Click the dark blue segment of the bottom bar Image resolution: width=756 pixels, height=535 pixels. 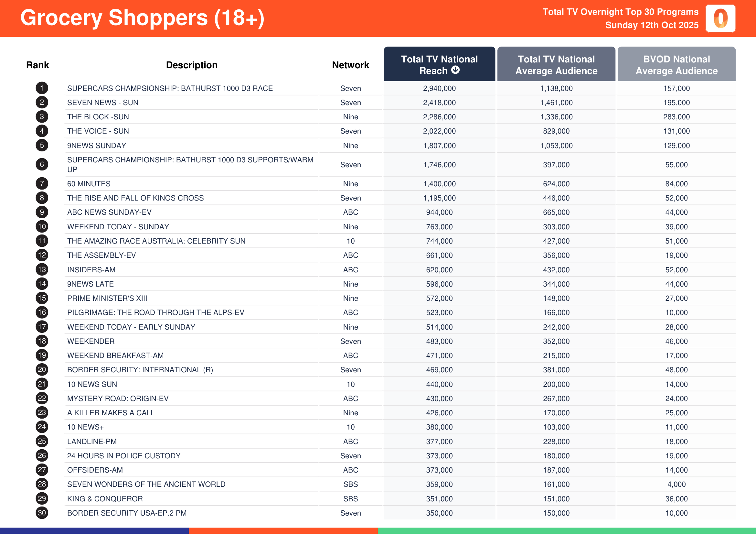94,531
